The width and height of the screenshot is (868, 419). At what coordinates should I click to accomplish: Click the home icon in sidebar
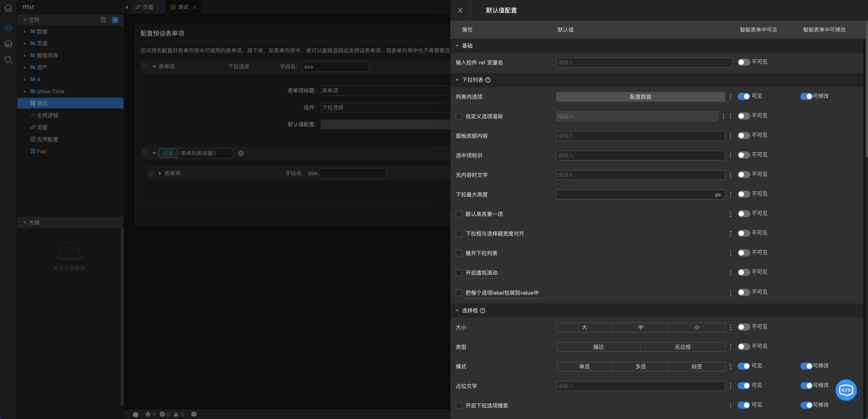click(8, 8)
